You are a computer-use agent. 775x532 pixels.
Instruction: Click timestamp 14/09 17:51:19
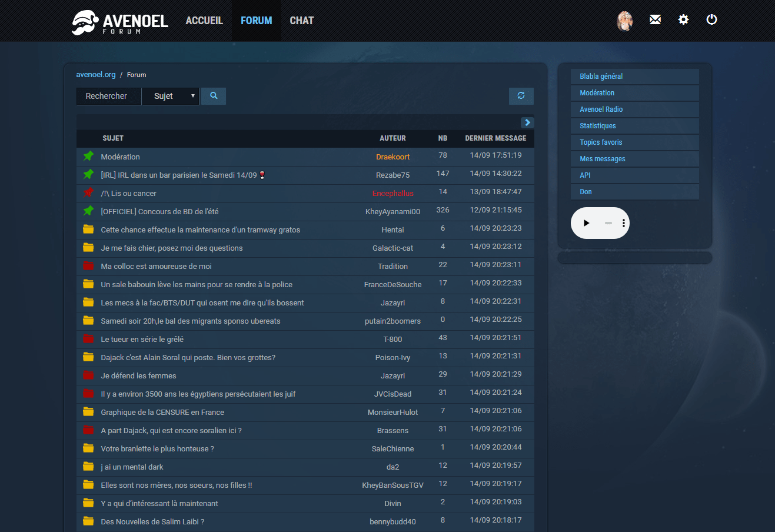[x=496, y=155]
